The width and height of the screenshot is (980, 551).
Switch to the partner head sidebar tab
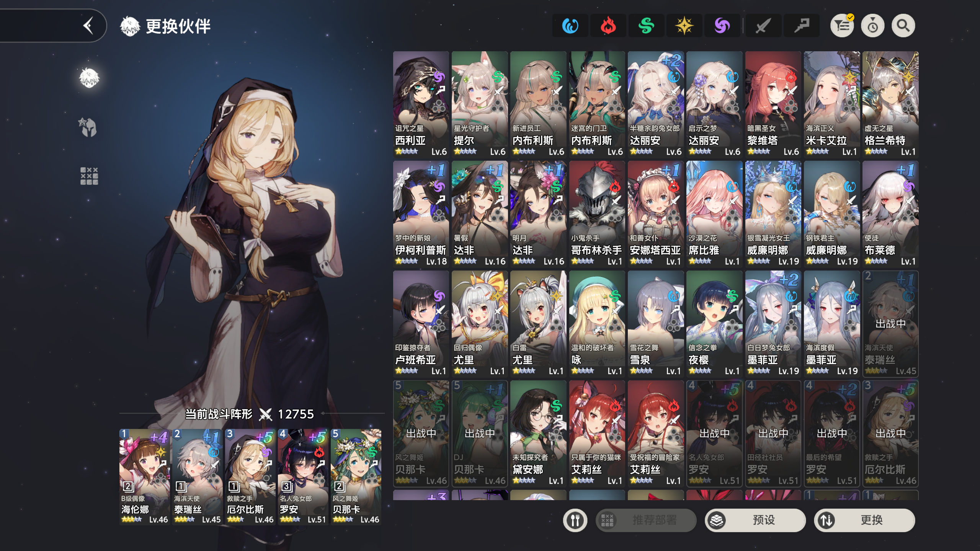pyautogui.click(x=89, y=78)
